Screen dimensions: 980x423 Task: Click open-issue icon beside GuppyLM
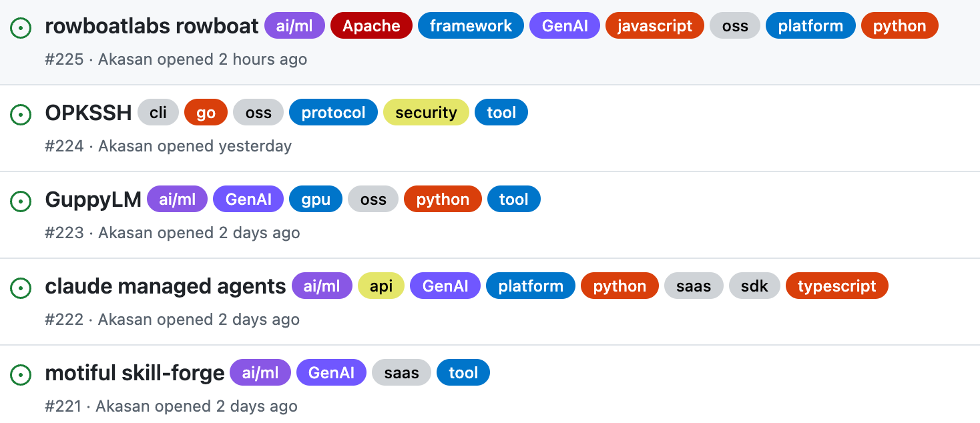21,201
